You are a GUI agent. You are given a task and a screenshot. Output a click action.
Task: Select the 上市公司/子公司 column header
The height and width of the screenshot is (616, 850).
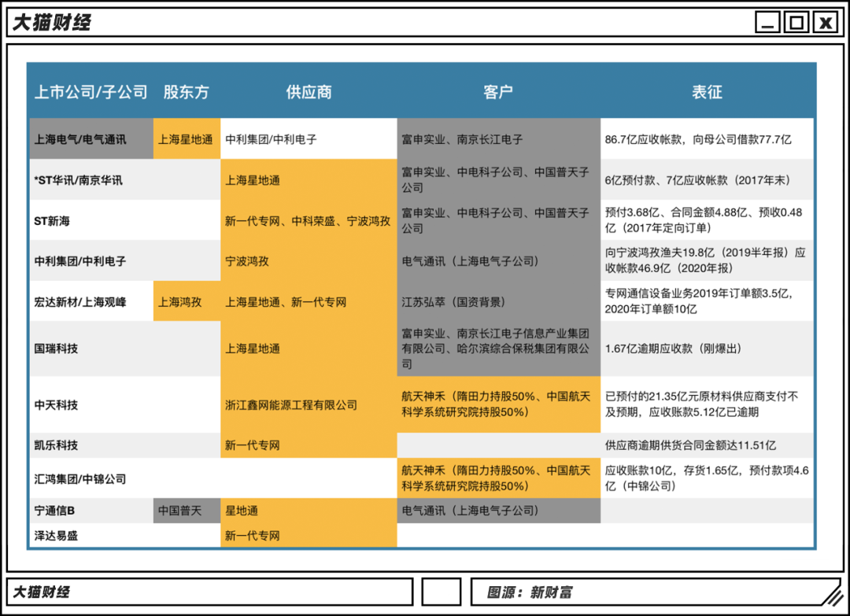[x=91, y=92]
